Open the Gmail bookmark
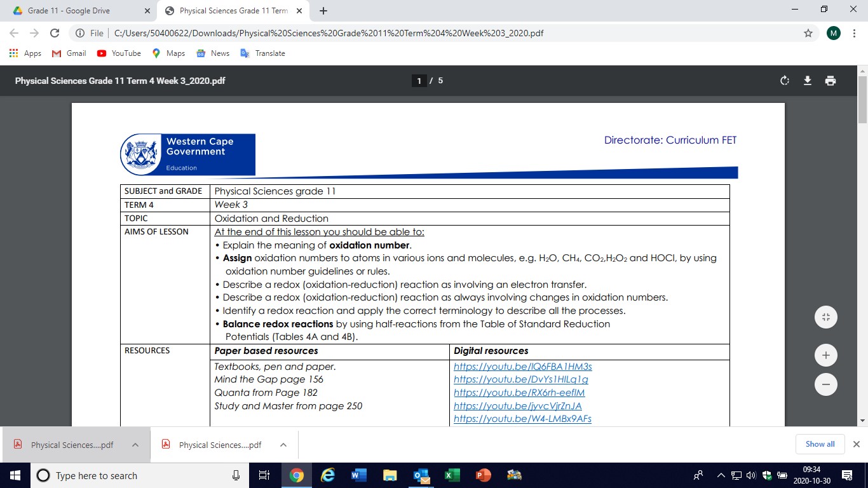 (69, 53)
